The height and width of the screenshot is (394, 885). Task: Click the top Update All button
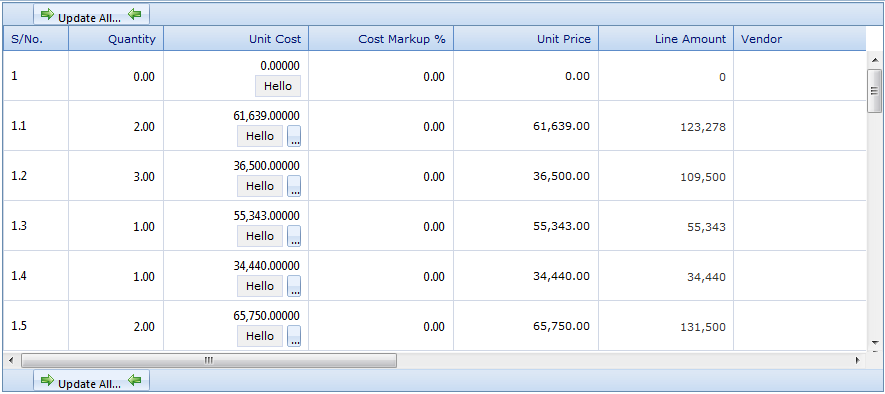pos(91,15)
